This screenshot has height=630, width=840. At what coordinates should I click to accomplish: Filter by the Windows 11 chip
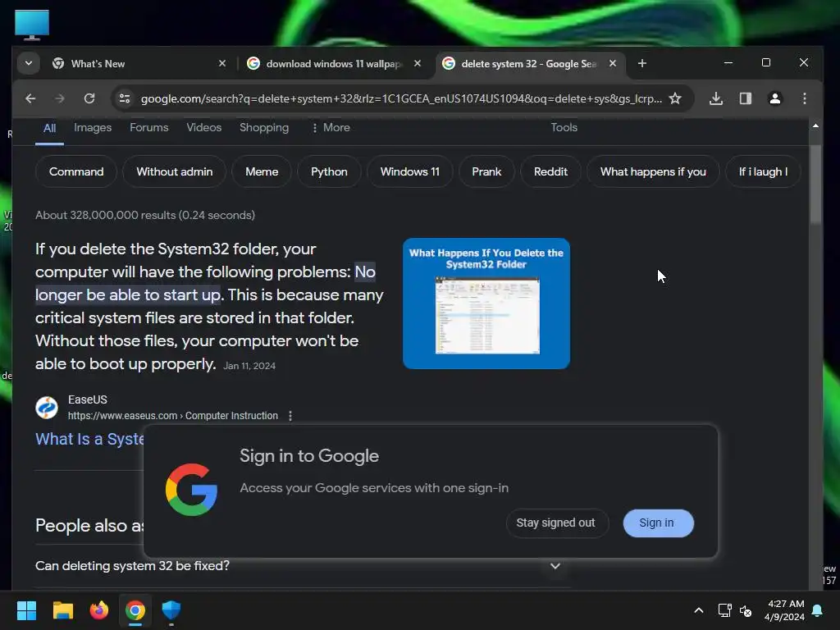click(x=410, y=171)
